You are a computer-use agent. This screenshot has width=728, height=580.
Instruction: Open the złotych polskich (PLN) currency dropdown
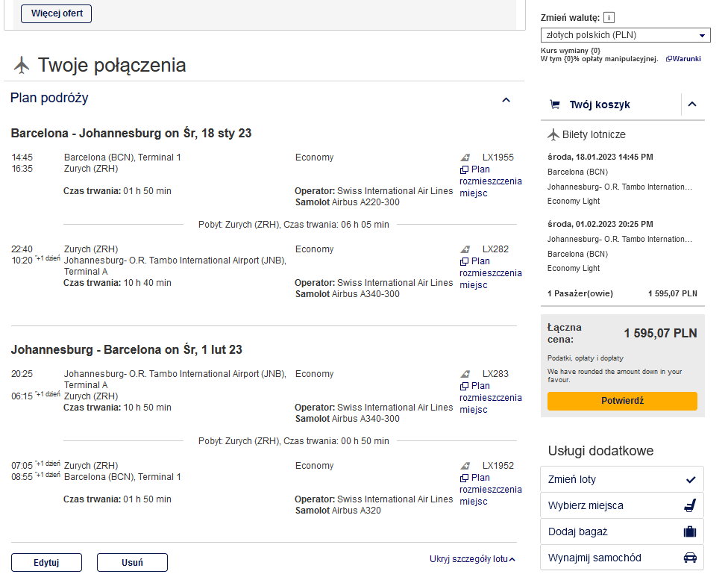625,35
